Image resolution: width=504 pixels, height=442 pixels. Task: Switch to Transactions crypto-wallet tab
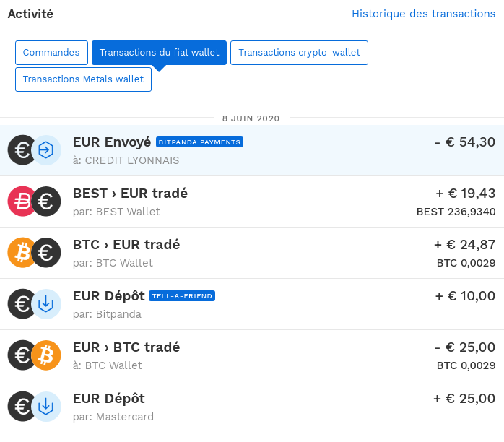click(299, 53)
